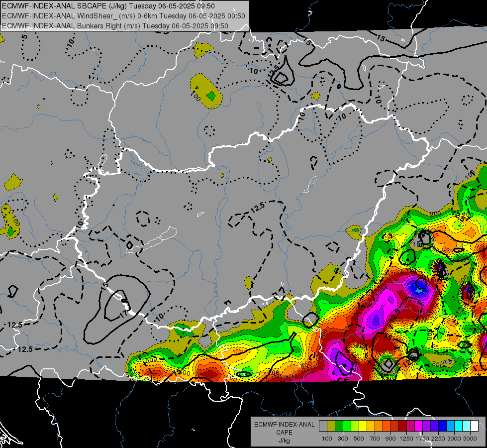Click the bright cyan legend swatch

[x=459, y=426]
